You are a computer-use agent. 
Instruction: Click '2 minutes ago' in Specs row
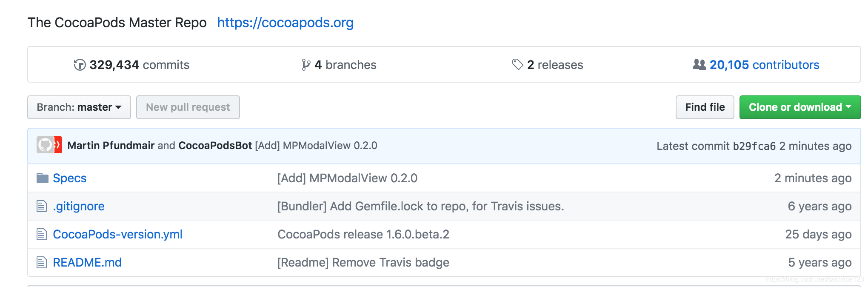(813, 178)
